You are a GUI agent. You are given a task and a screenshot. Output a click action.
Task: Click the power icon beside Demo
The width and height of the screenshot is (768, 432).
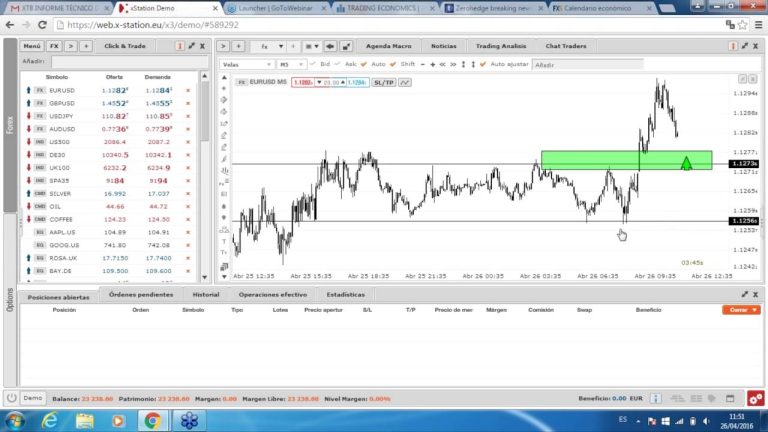point(12,397)
